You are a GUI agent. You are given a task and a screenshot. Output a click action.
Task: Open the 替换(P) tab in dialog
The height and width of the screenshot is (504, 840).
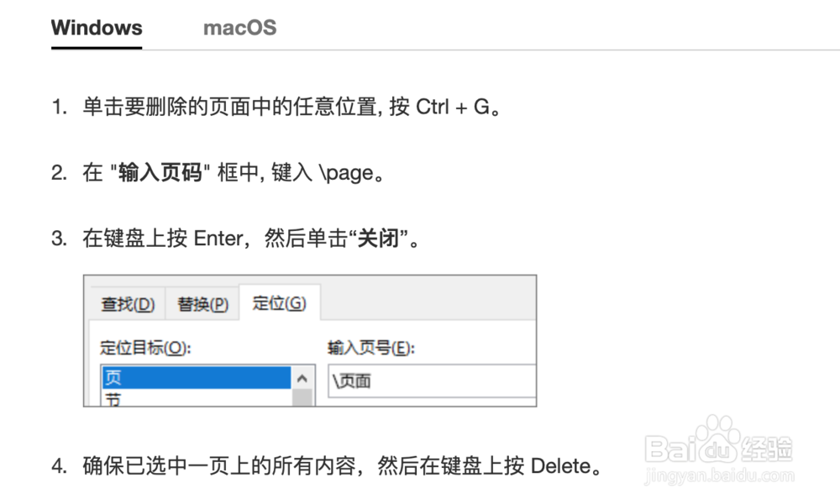click(202, 304)
